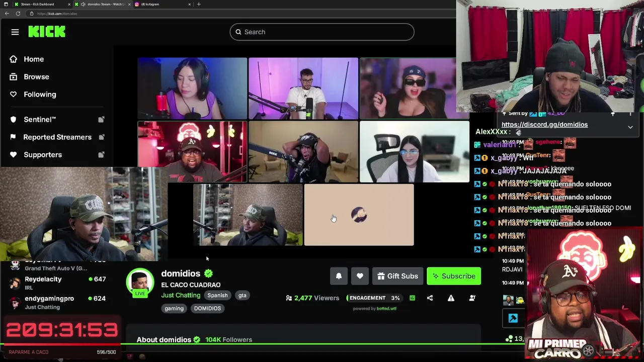This screenshot has width=644, height=362.
Task: Click the gta tag
Action: pos(242,296)
